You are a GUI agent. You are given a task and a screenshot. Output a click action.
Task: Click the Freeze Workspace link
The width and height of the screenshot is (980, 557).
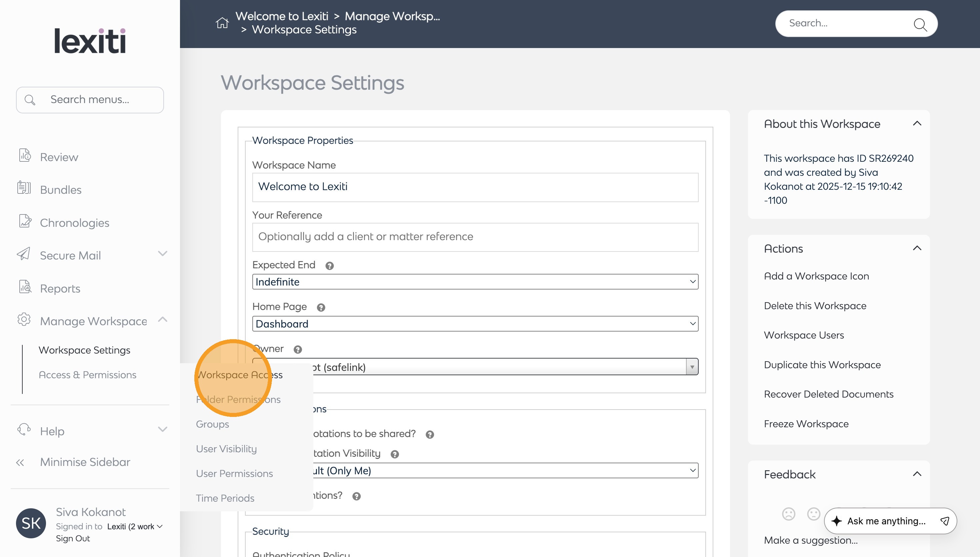click(806, 424)
